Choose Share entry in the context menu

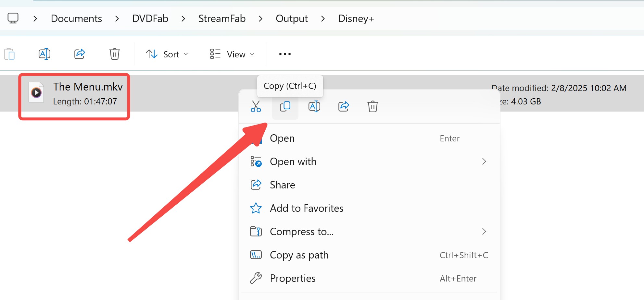[370, 185]
